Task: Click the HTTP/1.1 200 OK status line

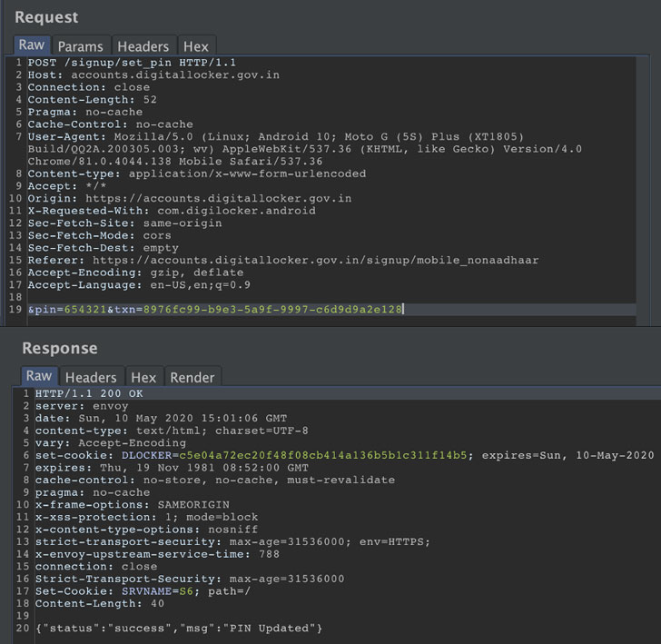Action: pos(85,393)
